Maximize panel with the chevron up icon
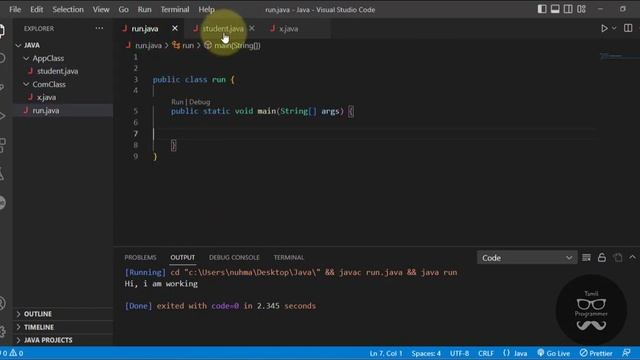 pyautogui.click(x=632, y=257)
